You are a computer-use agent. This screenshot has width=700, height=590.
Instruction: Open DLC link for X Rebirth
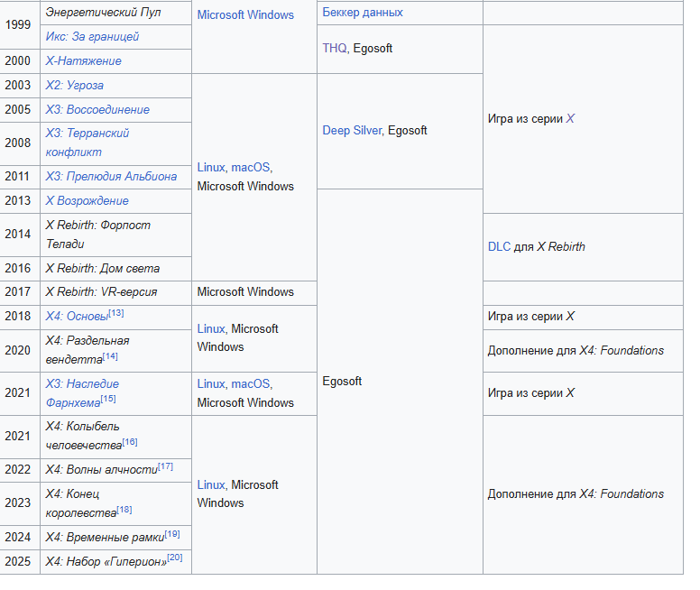click(499, 247)
